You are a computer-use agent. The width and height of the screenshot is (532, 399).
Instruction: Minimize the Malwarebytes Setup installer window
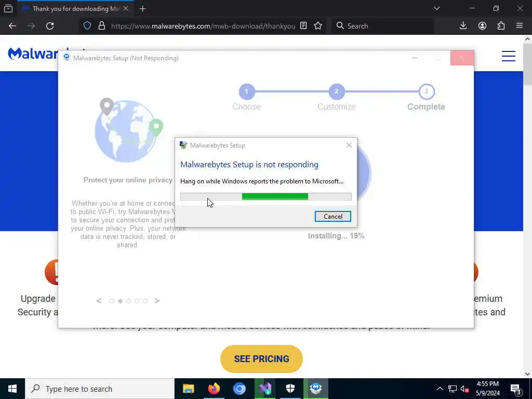414,58
